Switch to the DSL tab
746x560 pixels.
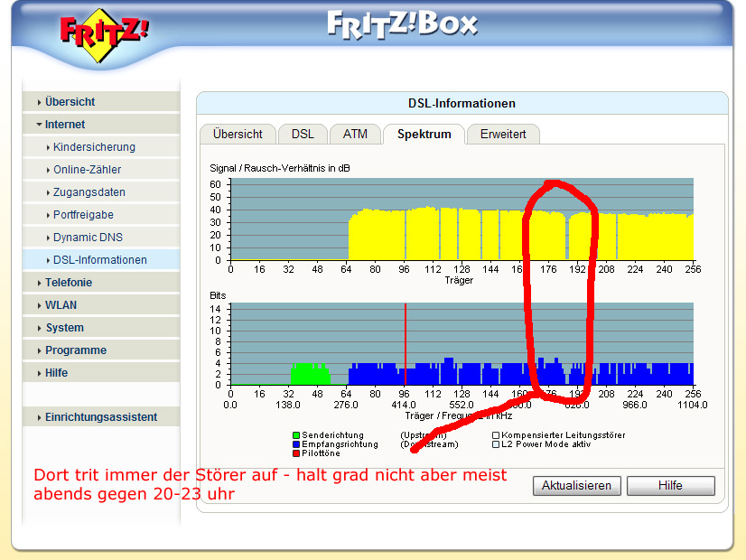point(303,135)
